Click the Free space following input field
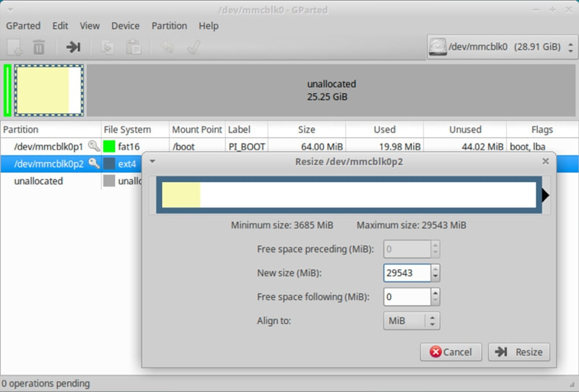The width and height of the screenshot is (579, 392). coord(407,297)
